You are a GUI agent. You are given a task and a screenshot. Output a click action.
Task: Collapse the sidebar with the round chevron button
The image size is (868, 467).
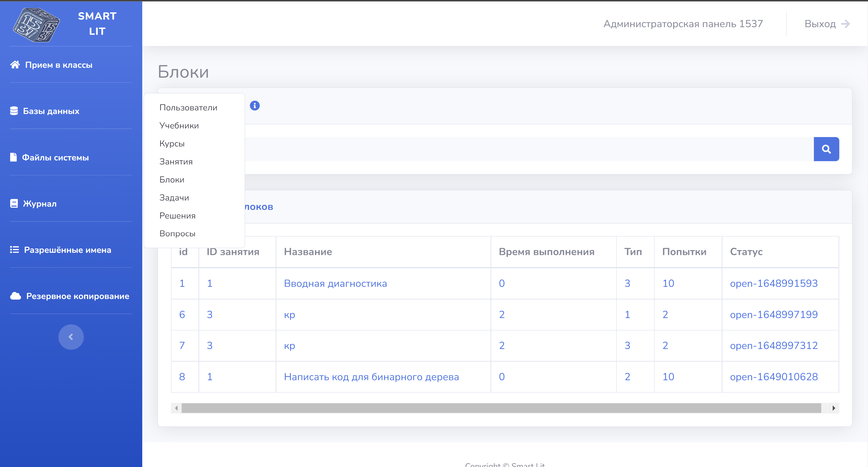[x=71, y=337]
